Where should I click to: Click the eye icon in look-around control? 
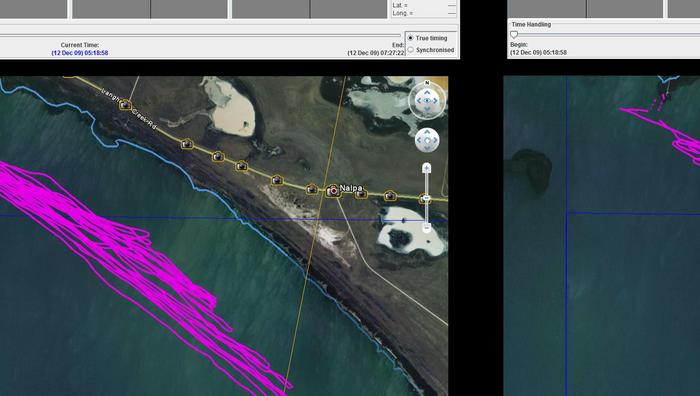[x=427, y=101]
